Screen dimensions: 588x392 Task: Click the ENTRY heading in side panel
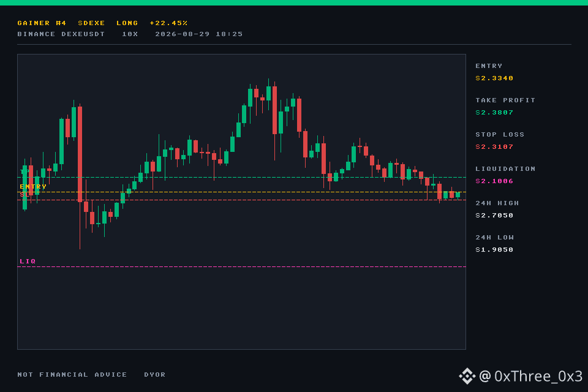(489, 66)
